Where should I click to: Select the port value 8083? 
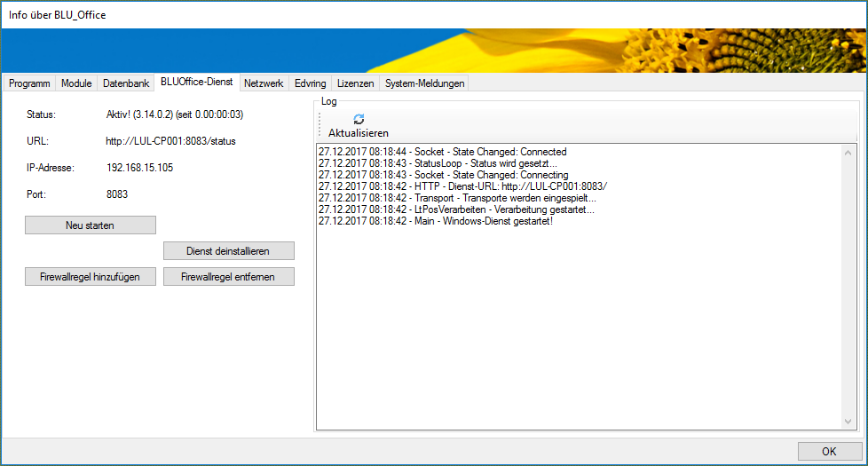[117, 194]
